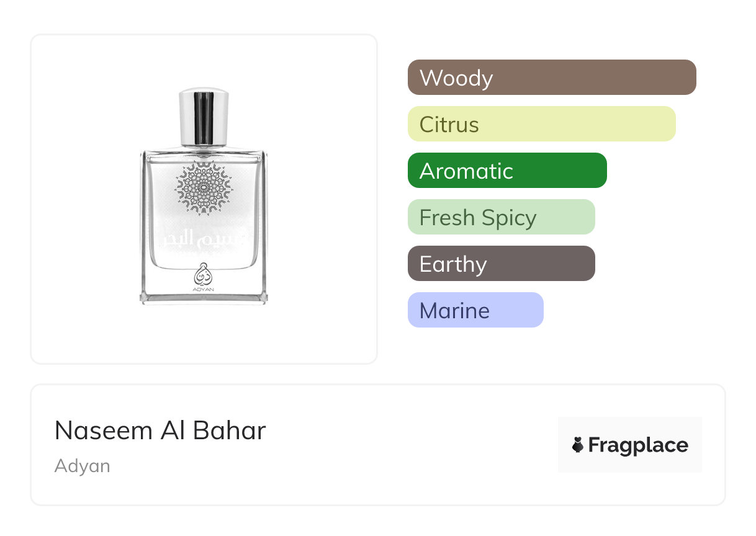Open the Naseem Al Bahar title
This screenshot has height=536, width=756.
point(160,431)
